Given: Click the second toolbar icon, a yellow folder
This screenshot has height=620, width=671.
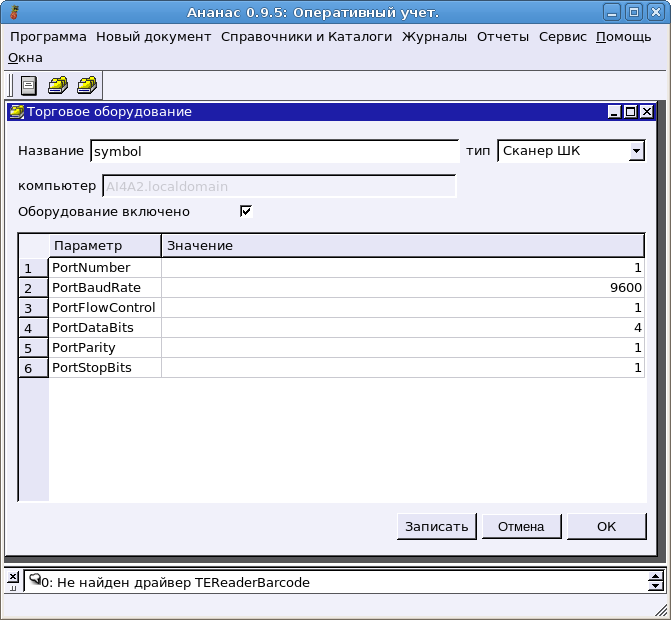Looking at the screenshot, I should pos(58,85).
